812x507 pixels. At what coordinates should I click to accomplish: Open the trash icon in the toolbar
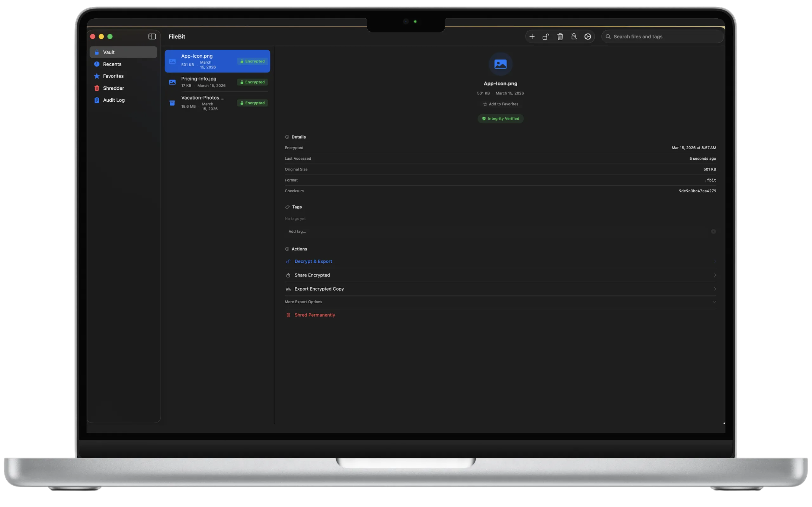coord(560,36)
